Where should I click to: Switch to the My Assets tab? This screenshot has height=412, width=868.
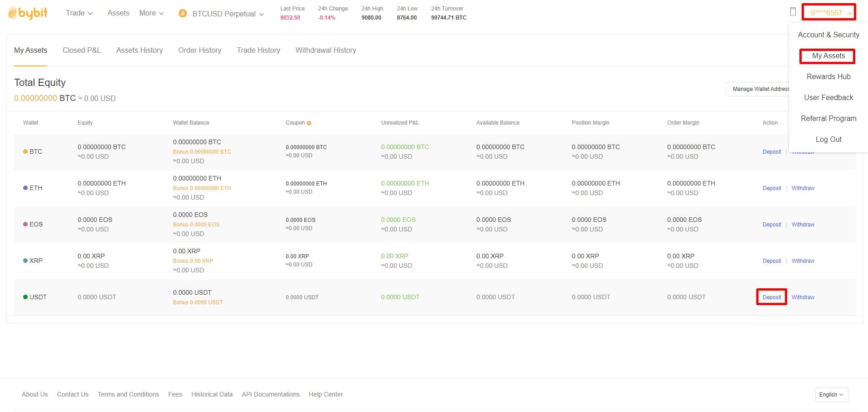[30, 50]
